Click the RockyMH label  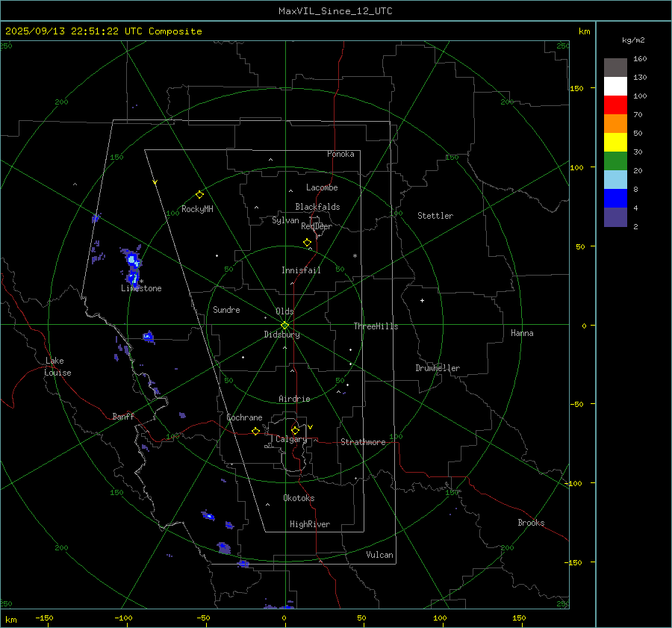pyautogui.click(x=197, y=209)
